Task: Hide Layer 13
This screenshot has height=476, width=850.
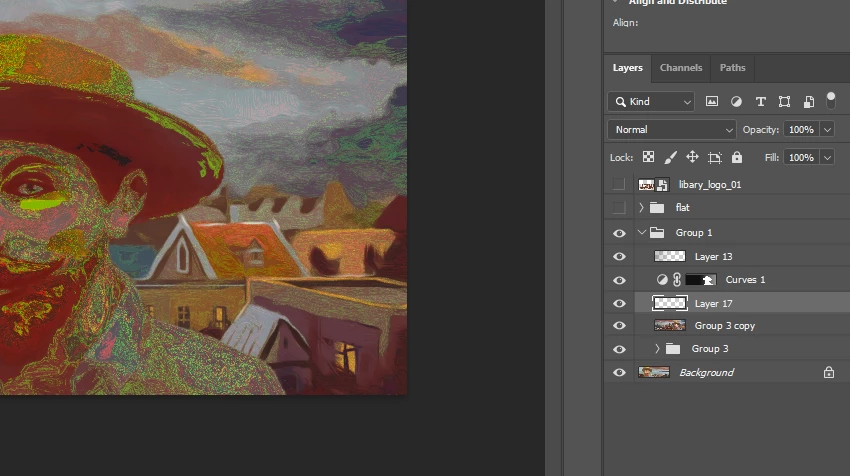Action: coord(619,256)
